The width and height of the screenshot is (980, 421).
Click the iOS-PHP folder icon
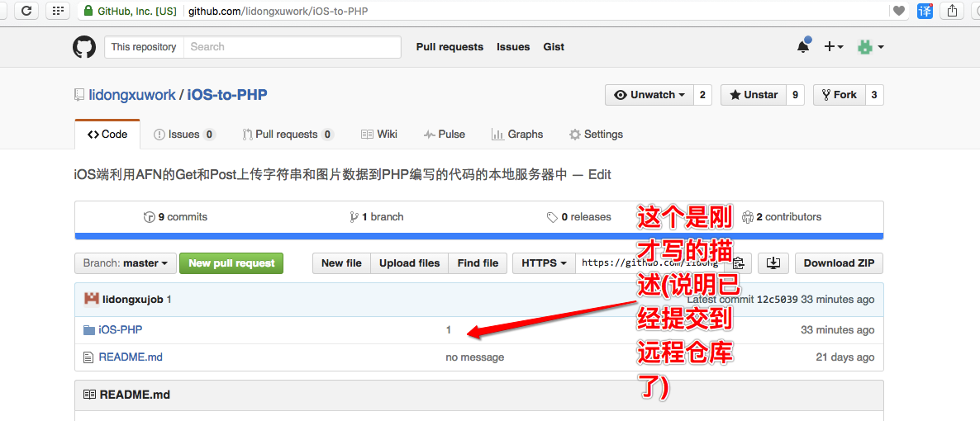pyautogui.click(x=88, y=330)
